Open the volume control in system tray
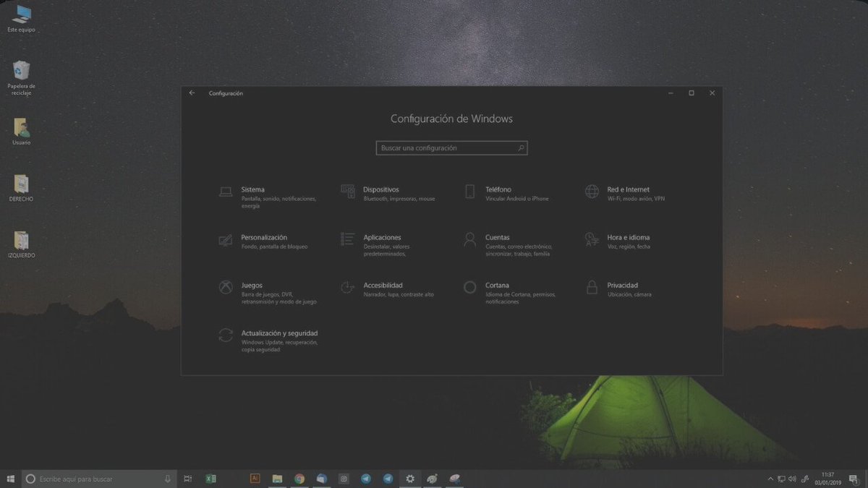 (x=793, y=479)
